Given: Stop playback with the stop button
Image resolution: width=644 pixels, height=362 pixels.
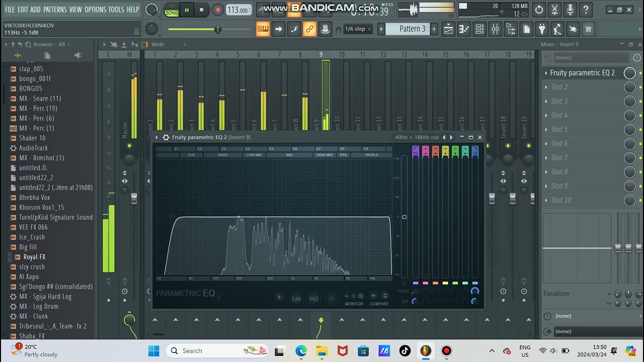Looking at the screenshot, I should pyautogui.click(x=202, y=10).
